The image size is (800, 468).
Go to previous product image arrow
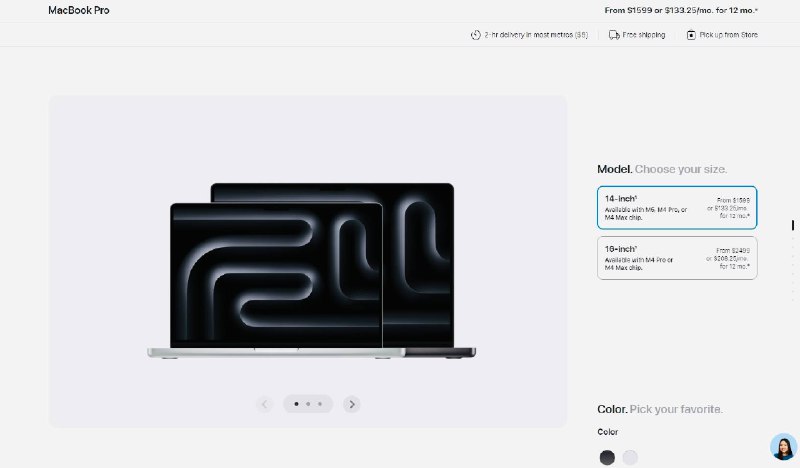[264, 404]
